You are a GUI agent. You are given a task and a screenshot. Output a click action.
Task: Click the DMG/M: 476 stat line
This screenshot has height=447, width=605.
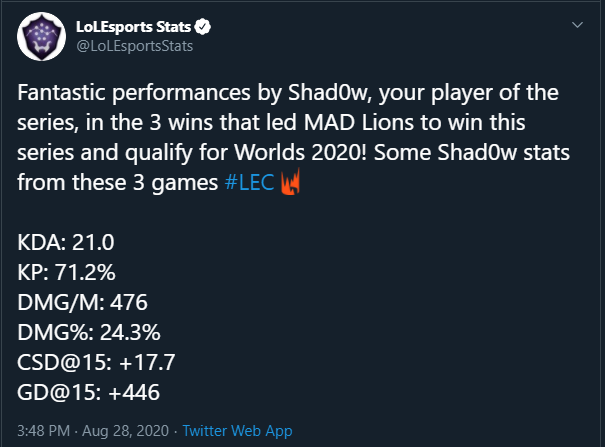[x=82, y=302]
